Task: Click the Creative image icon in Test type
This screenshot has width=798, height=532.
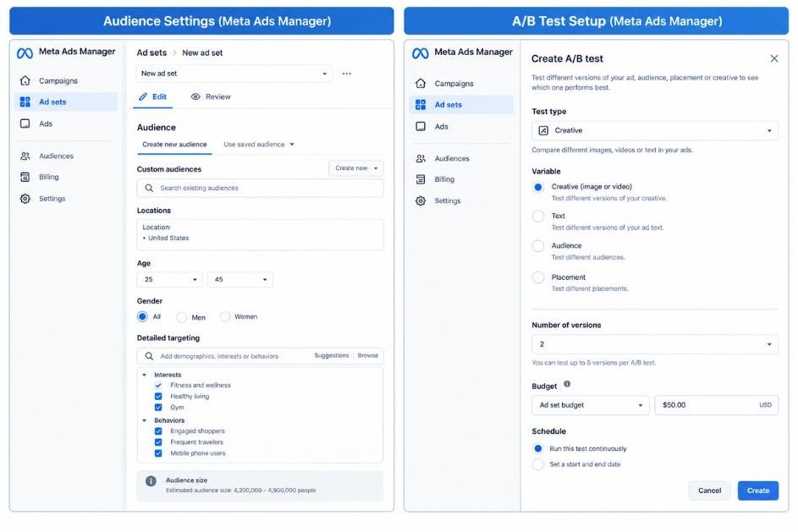Action: 543,131
